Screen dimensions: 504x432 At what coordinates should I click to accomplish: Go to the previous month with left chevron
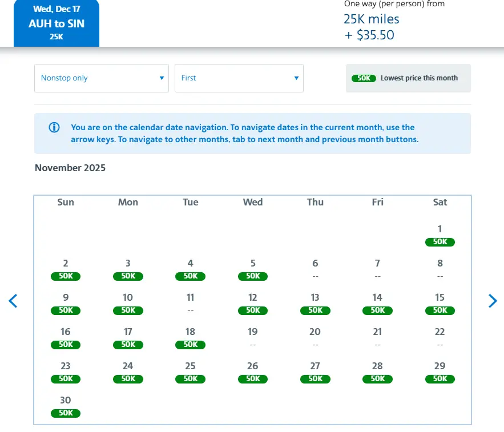[13, 301]
